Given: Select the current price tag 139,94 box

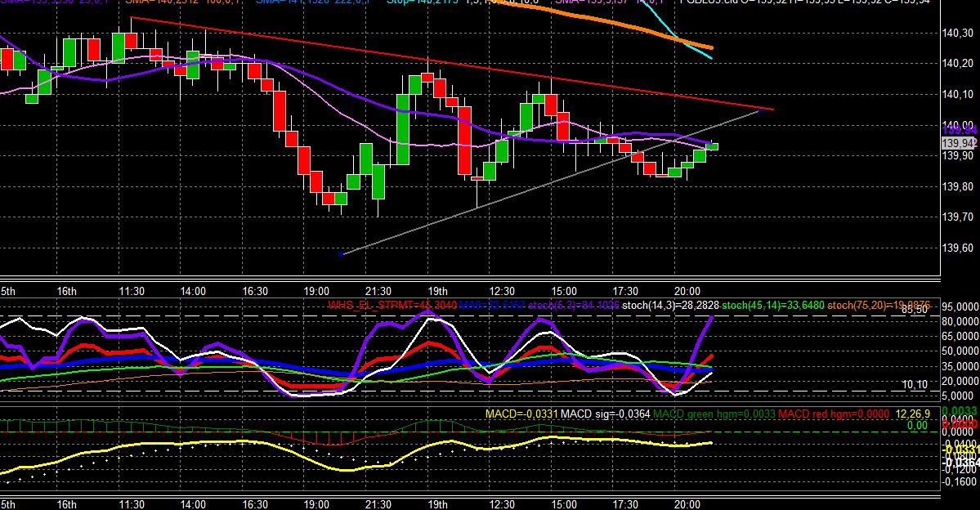Looking at the screenshot, I should [957, 144].
